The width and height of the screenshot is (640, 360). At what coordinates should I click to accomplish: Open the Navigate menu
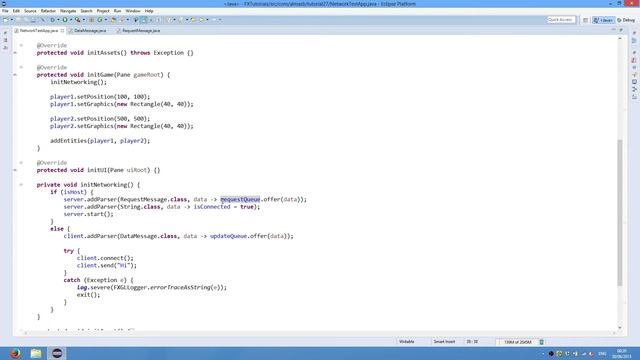point(68,11)
